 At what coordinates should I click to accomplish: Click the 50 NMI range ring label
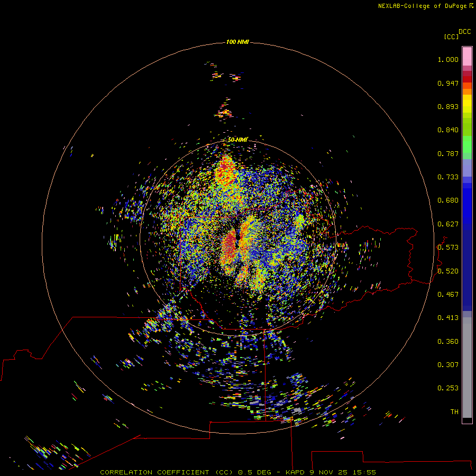point(237,140)
